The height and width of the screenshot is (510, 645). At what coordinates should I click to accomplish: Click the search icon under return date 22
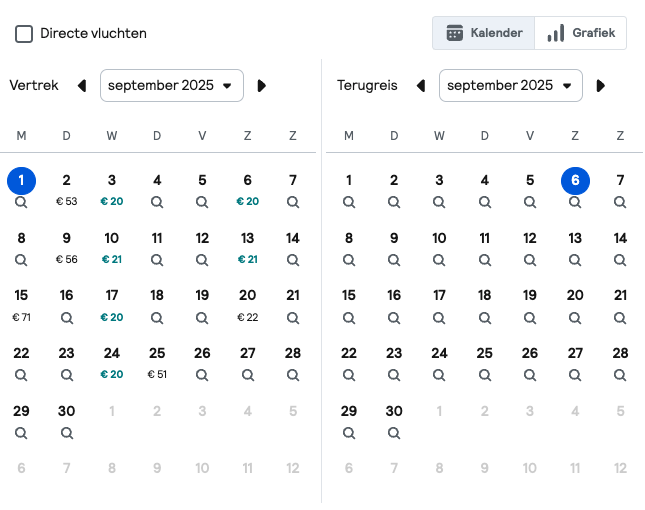[x=349, y=375]
